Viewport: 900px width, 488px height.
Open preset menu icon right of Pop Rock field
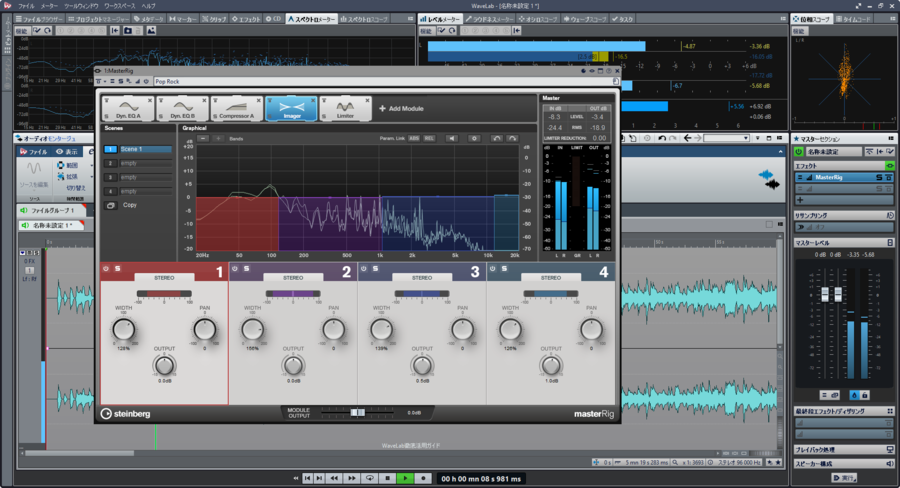(616, 82)
